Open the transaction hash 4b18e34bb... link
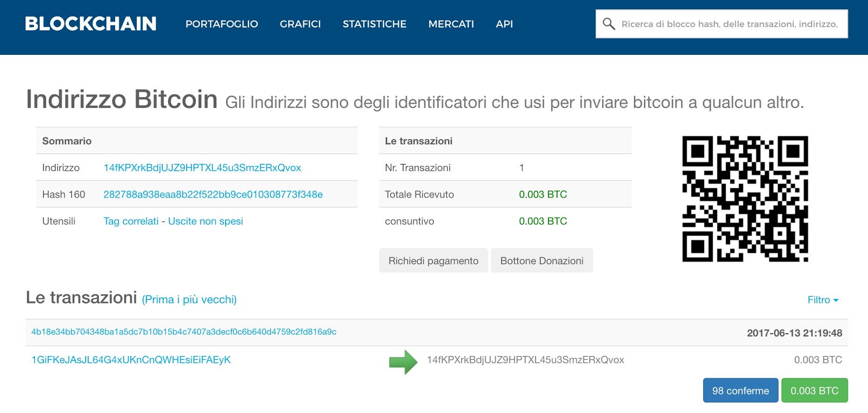 [x=184, y=332]
